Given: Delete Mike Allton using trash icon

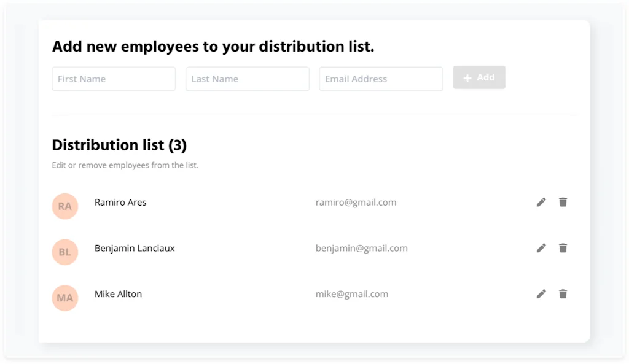Looking at the screenshot, I should pos(563,294).
